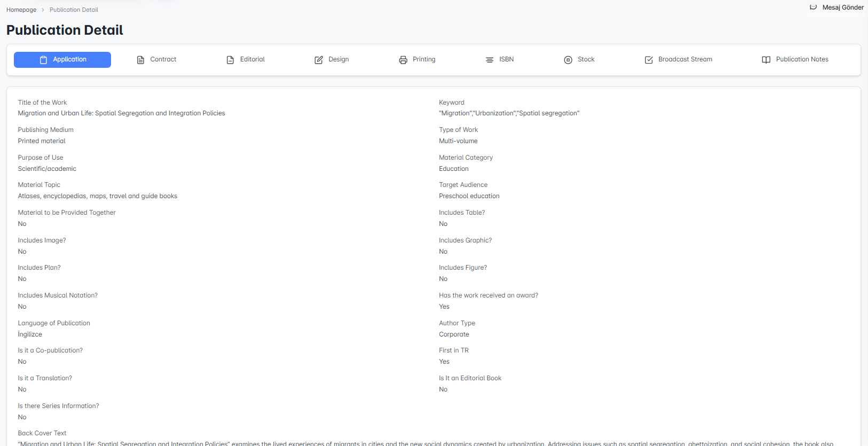
Task: Click the Publication Detail page heading
Action: pyautogui.click(x=65, y=30)
